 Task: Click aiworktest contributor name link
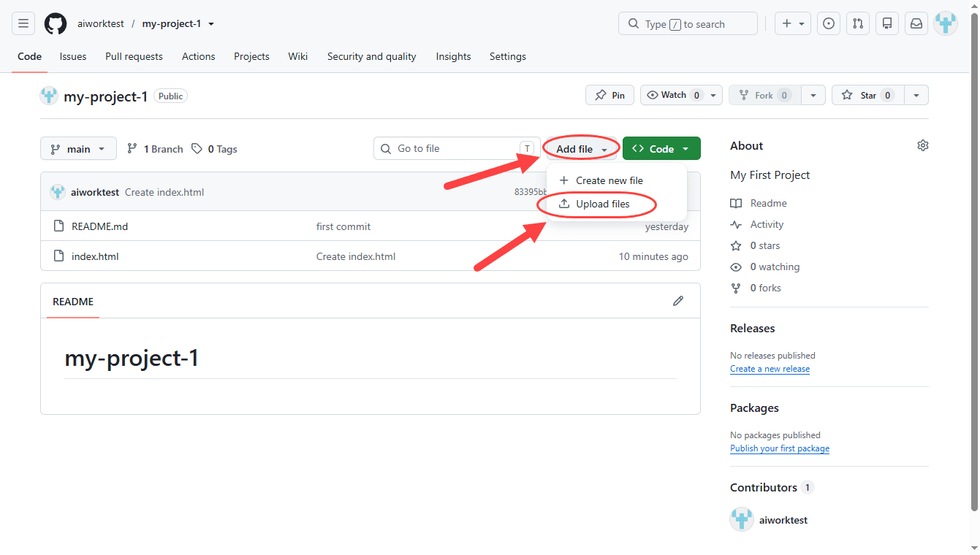783,520
